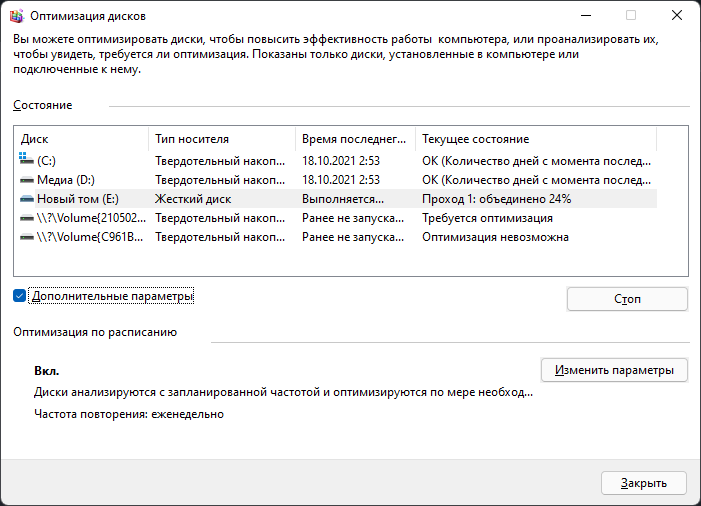Click the Частота повторения: еженедельно text
Viewport: 701px width, 506px height.
click(x=129, y=414)
